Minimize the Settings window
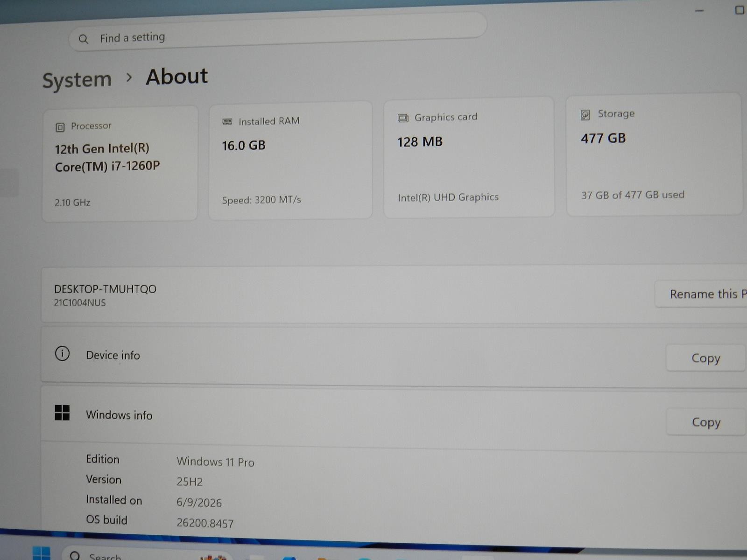The image size is (747, 560). (x=699, y=11)
